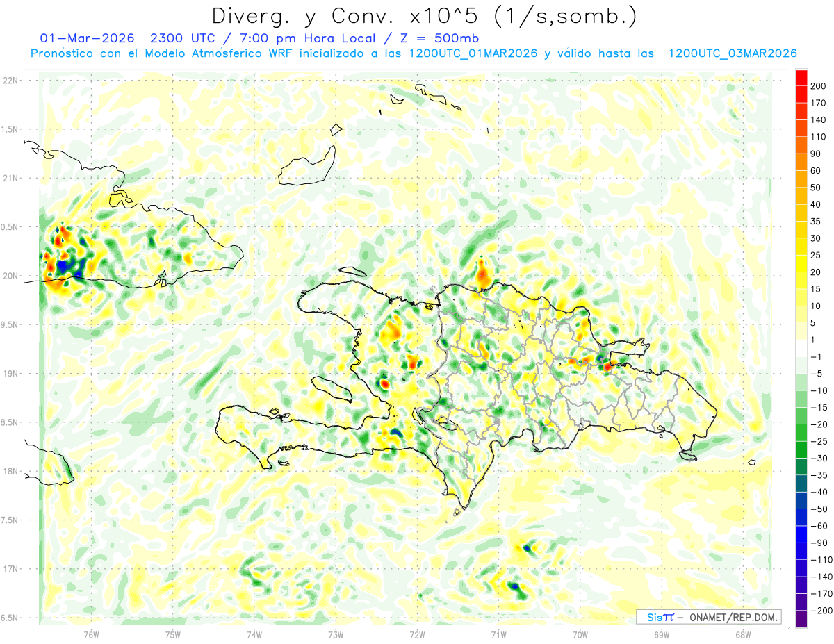Click the 20N latitude axis label
Viewport: 834px width, 644px height.
[10, 276]
